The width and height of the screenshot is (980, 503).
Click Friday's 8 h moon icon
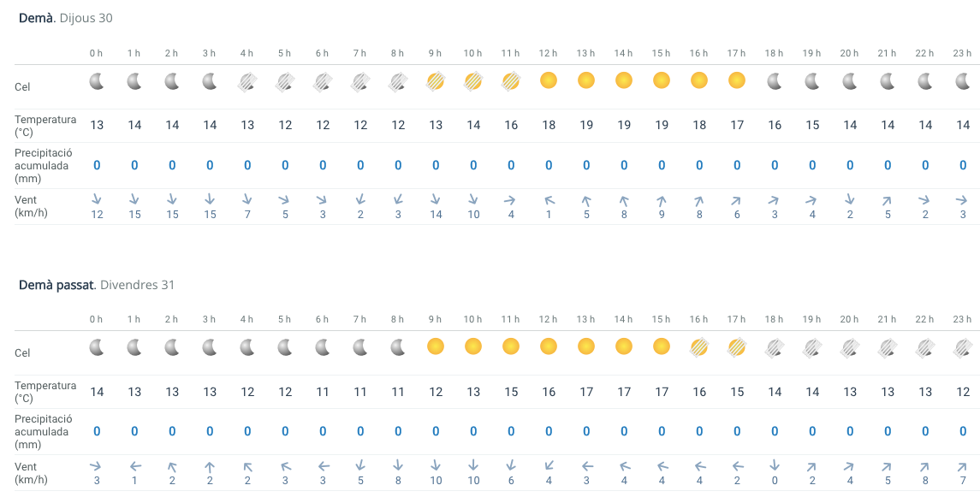click(x=398, y=347)
